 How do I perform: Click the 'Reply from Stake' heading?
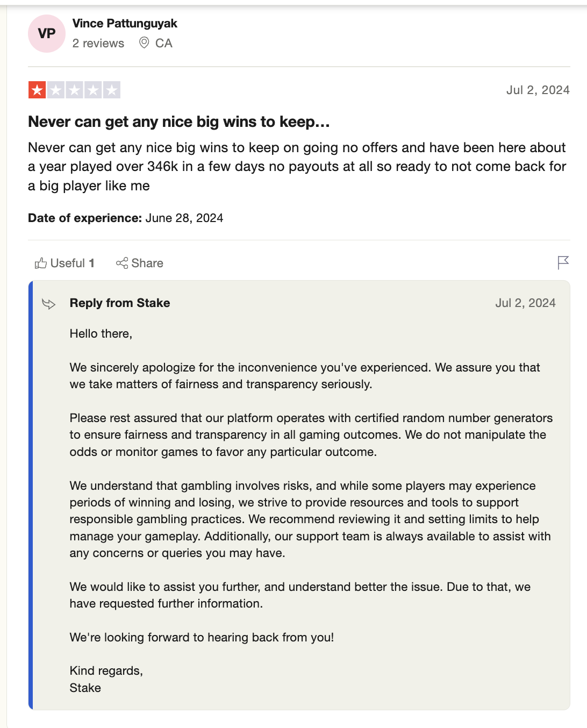[119, 303]
